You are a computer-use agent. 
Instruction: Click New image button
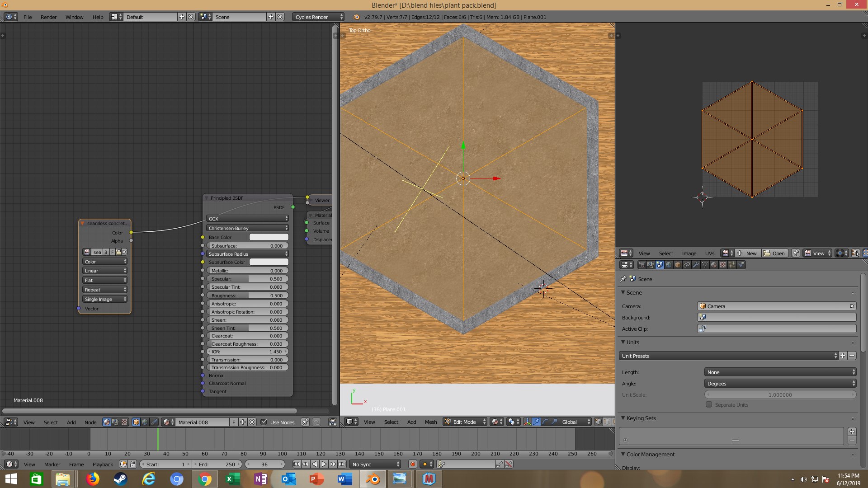point(748,253)
